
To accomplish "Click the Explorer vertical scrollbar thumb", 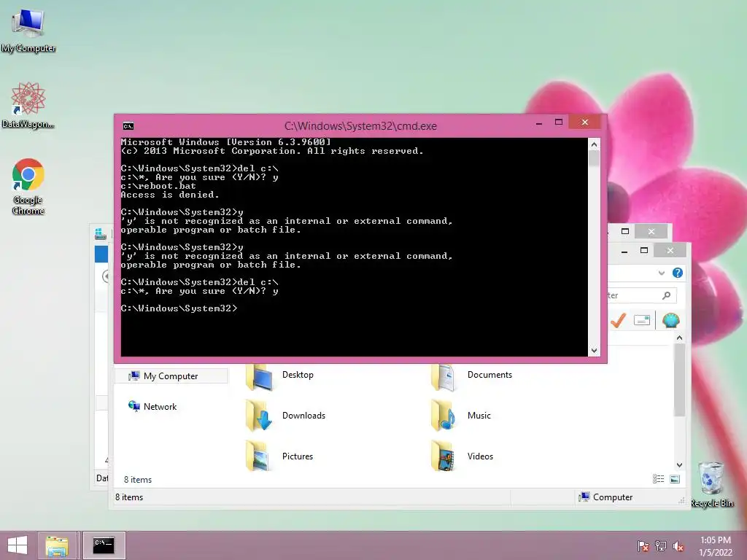I will (x=680, y=380).
